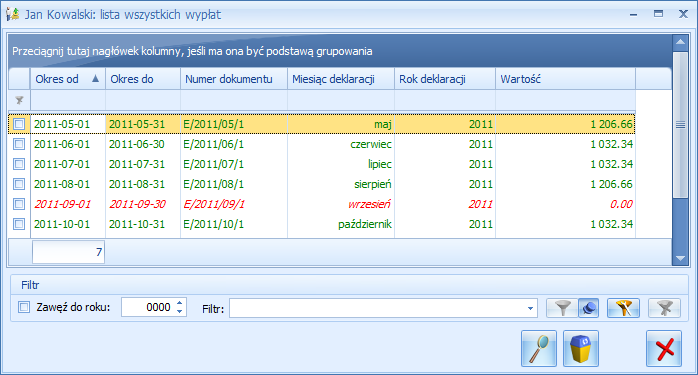Open the filter builder funnel-with-tools icon
The height and width of the screenshot is (375, 698).
pyautogui.click(x=623, y=308)
